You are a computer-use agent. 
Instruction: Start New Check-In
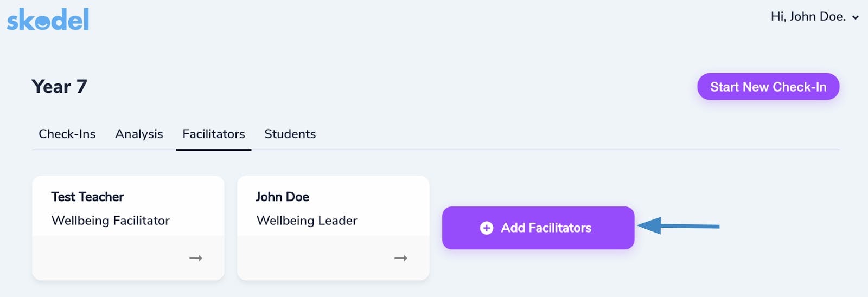(768, 87)
